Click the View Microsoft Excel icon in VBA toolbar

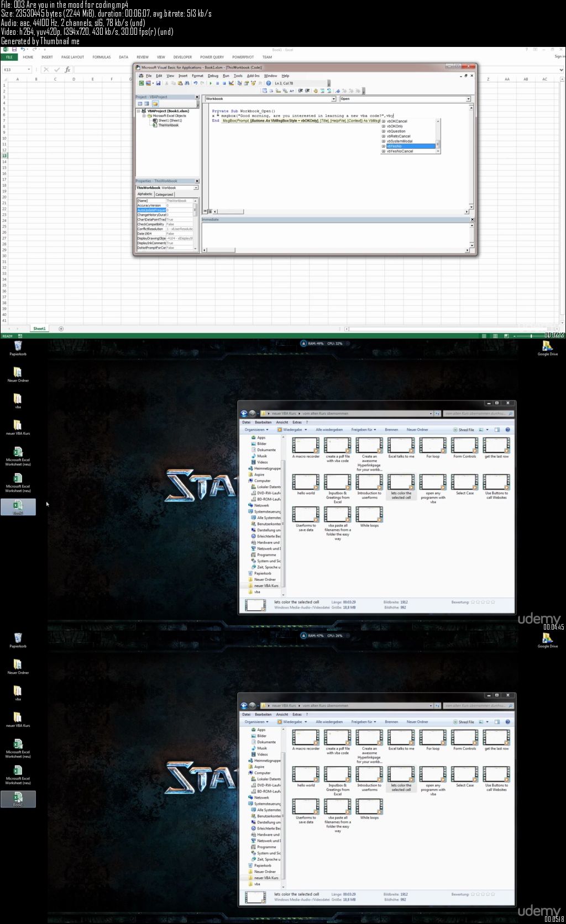[x=141, y=83]
